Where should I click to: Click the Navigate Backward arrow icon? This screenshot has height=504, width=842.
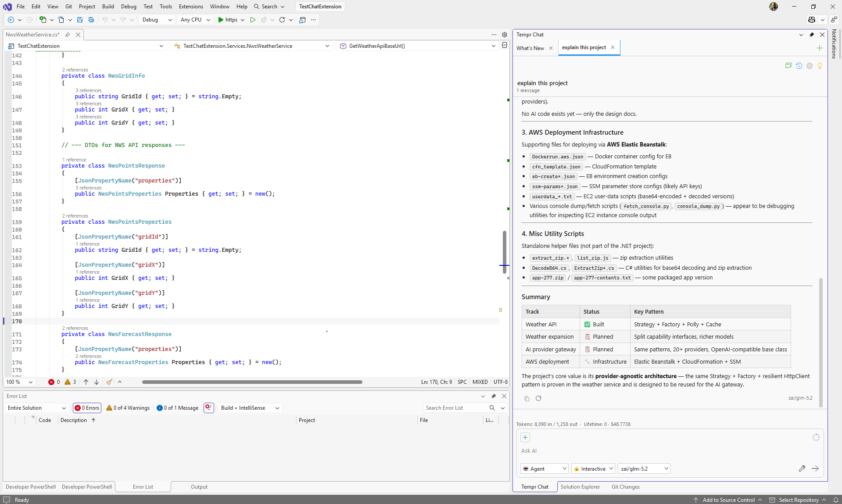pos(11,20)
